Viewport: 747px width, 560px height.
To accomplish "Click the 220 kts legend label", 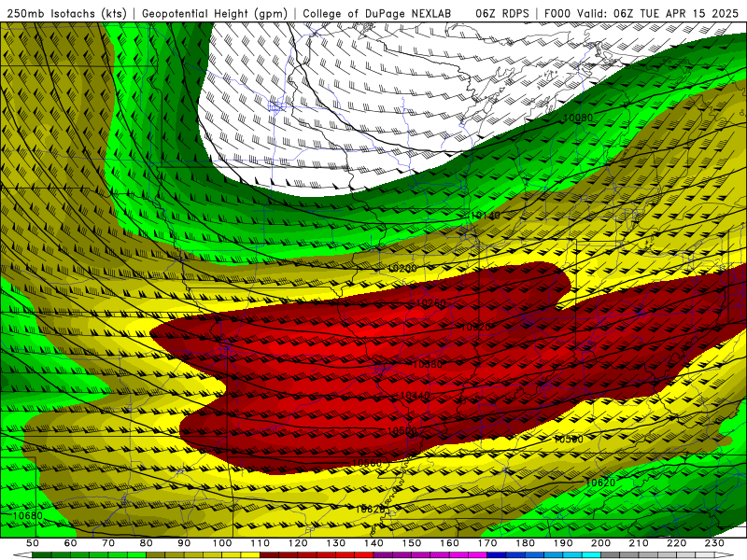I will click(676, 543).
